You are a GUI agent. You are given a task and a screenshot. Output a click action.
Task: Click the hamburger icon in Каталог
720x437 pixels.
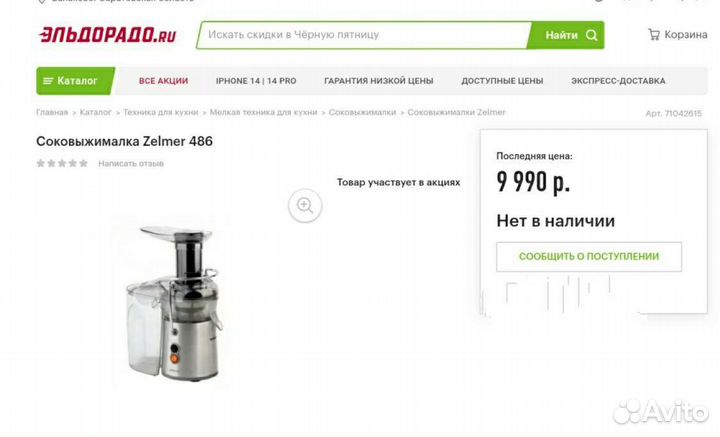(48, 81)
